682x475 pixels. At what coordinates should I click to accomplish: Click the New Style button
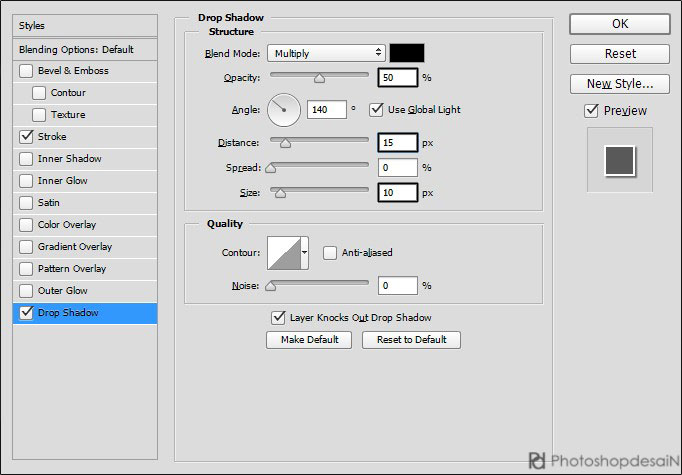pos(619,84)
